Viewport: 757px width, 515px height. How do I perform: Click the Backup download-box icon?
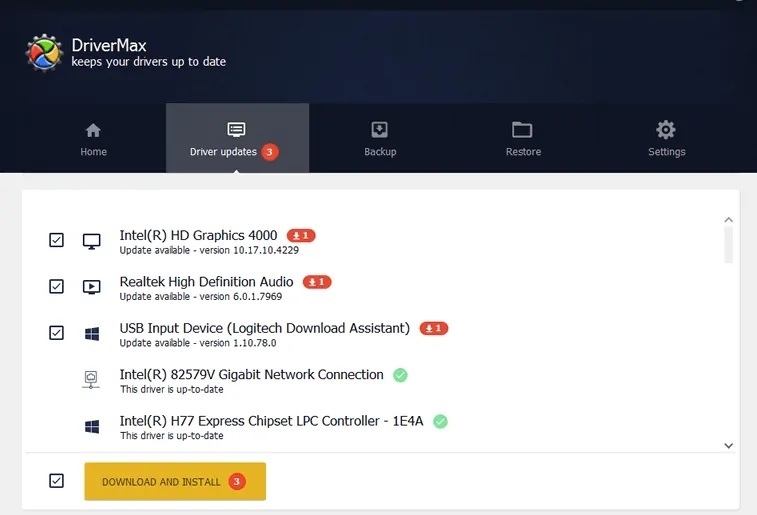[x=379, y=129]
